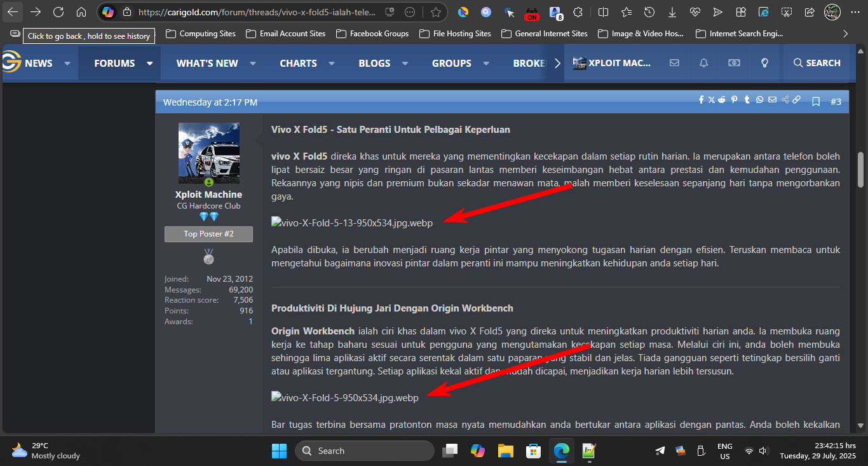Open the NEWS navigation tab

click(x=39, y=63)
